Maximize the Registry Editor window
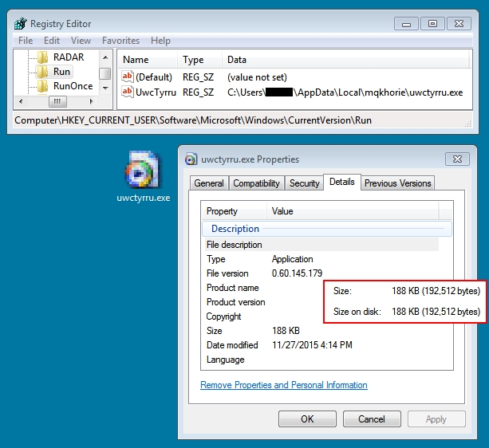 [432, 24]
